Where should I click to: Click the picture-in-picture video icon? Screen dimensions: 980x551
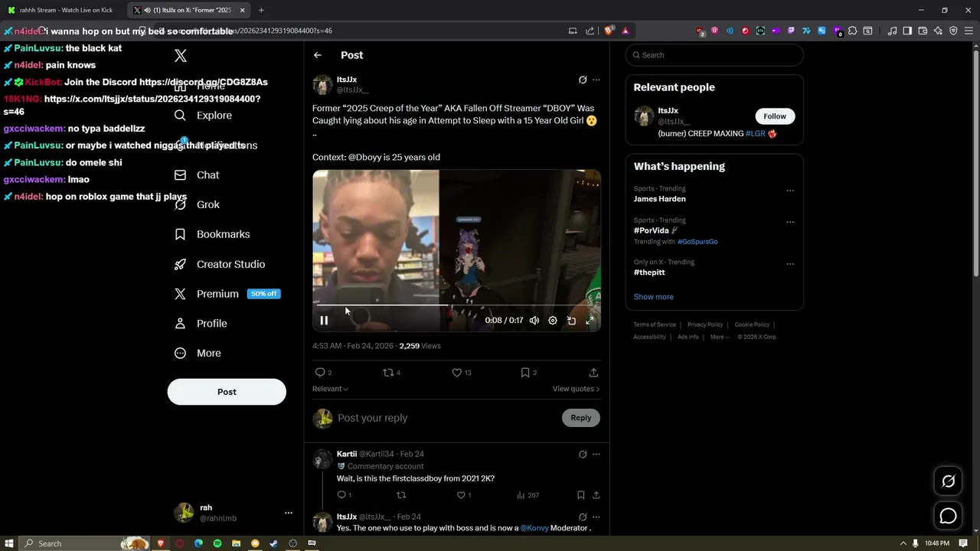click(571, 321)
